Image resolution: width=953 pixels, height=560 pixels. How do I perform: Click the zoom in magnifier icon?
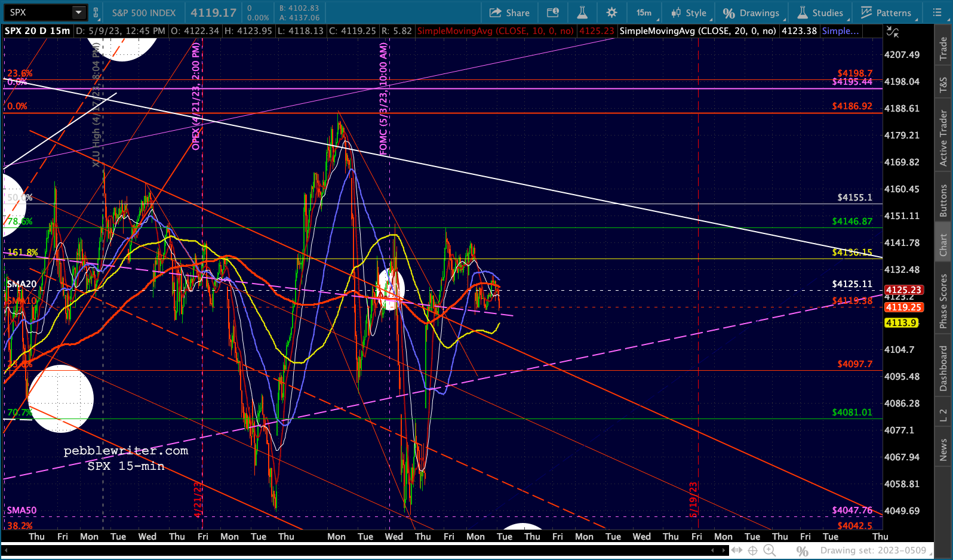point(769,550)
